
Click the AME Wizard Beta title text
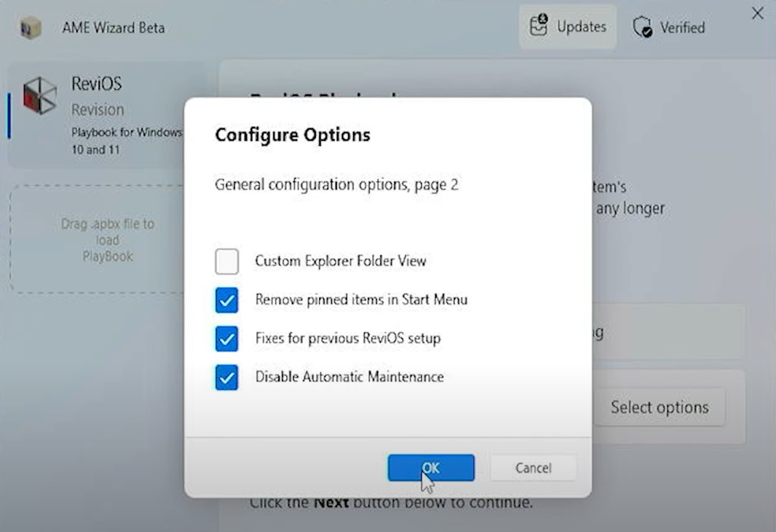113,28
